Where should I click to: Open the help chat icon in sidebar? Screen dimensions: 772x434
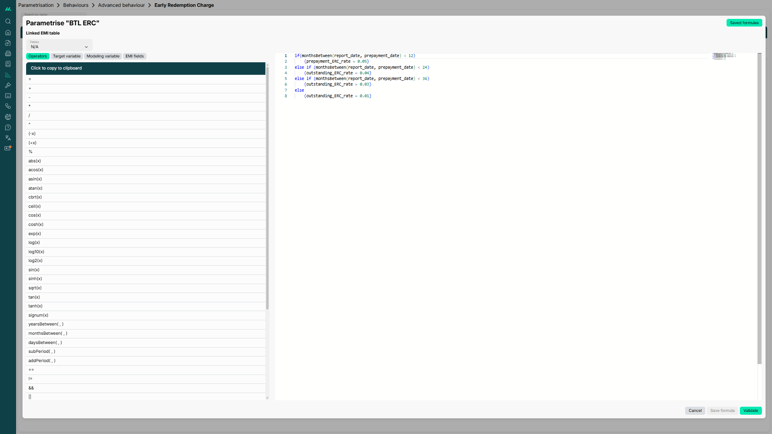8,128
